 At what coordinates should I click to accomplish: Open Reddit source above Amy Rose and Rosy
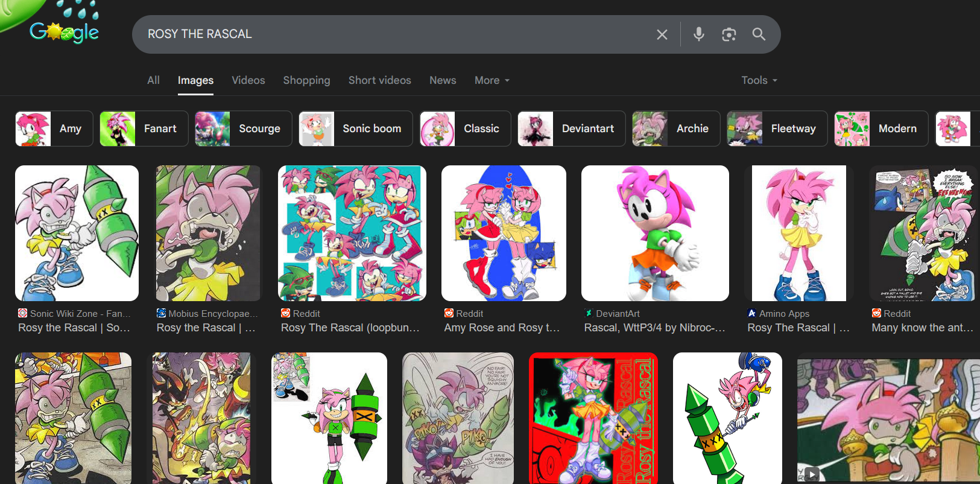coord(464,314)
